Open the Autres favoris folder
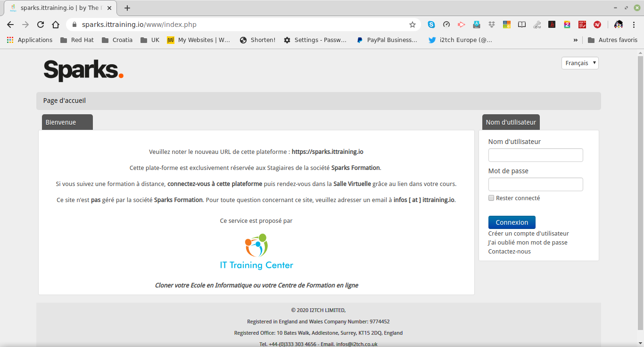Screen dimensions: 644x347 pyautogui.click(x=612, y=40)
